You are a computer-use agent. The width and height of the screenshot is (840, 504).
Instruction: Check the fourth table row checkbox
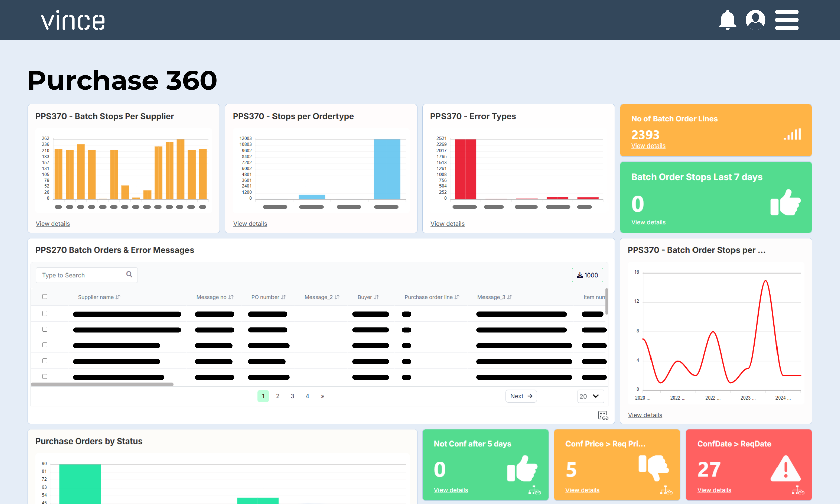(x=45, y=361)
